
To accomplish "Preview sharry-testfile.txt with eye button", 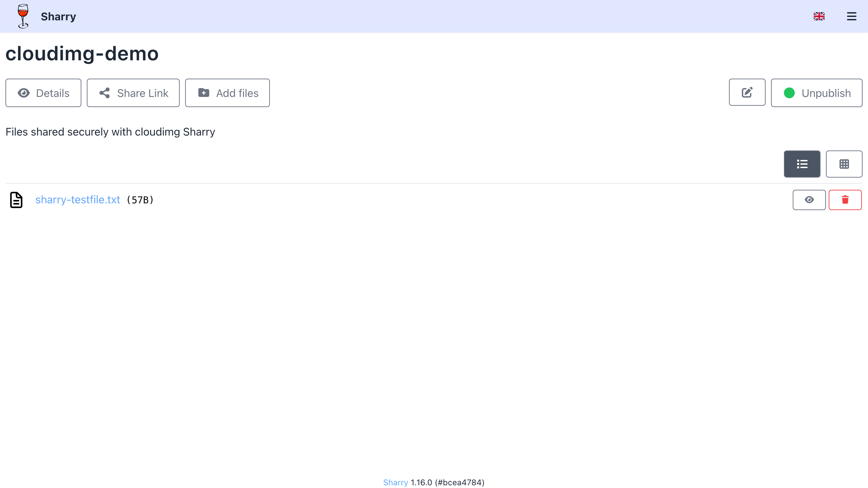I will (x=809, y=200).
